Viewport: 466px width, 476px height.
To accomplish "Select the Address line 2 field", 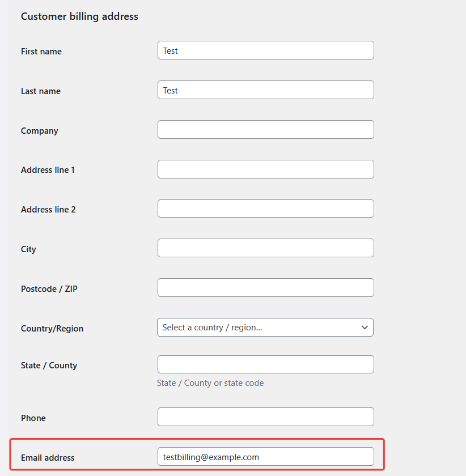I will (265, 209).
